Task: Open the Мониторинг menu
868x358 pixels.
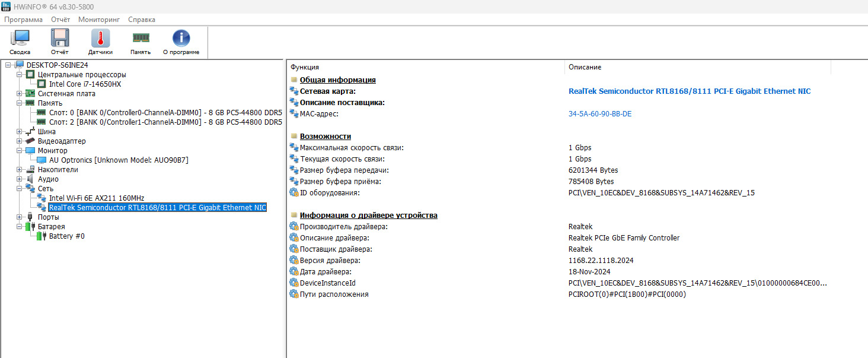Action: pos(99,20)
